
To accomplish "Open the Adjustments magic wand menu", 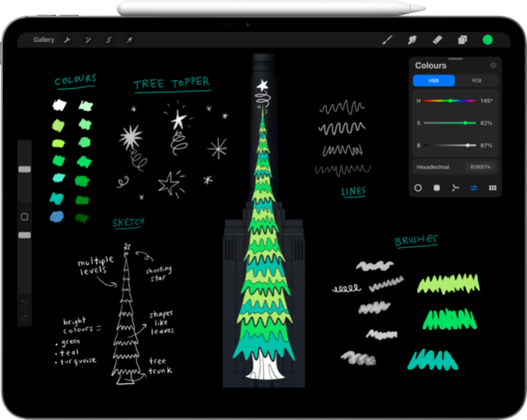I will [88, 40].
